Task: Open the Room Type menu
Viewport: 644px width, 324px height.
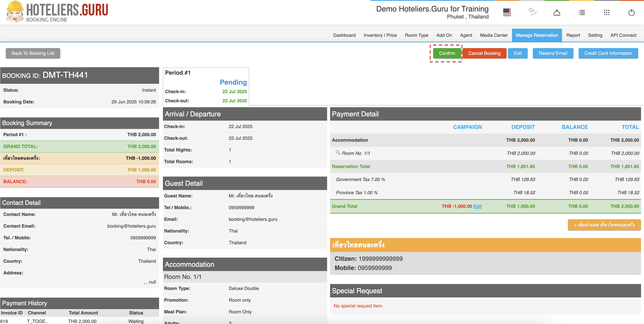Action: click(417, 35)
